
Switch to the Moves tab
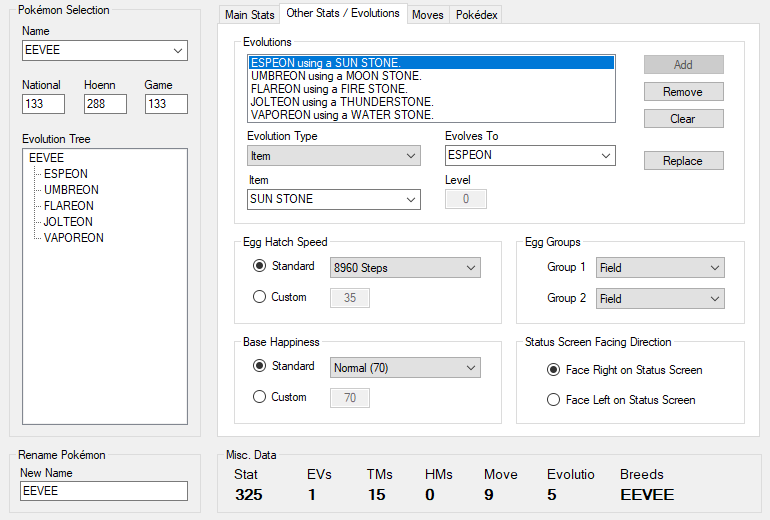coord(428,15)
